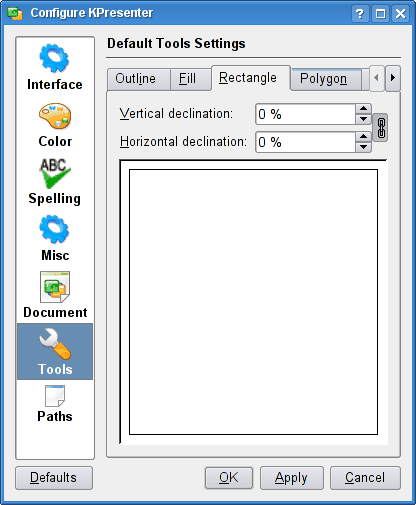Open the Document settings section

click(x=55, y=295)
